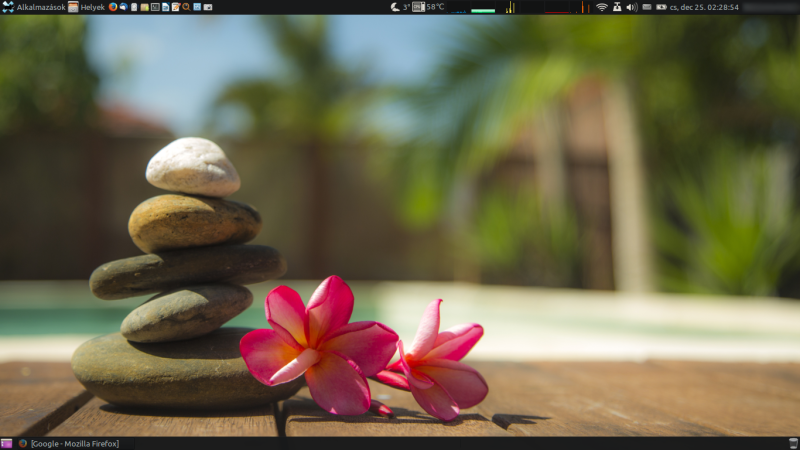The width and height of the screenshot is (800, 450).
Task: Open the trash icon in the bottom panel
Action: click(792, 443)
